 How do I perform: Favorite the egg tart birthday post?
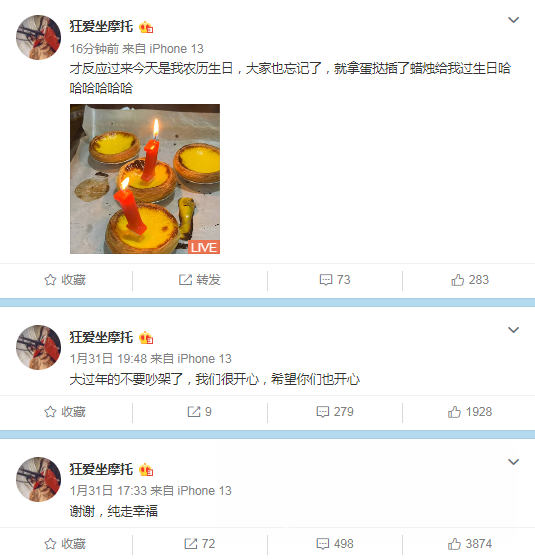point(65,280)
